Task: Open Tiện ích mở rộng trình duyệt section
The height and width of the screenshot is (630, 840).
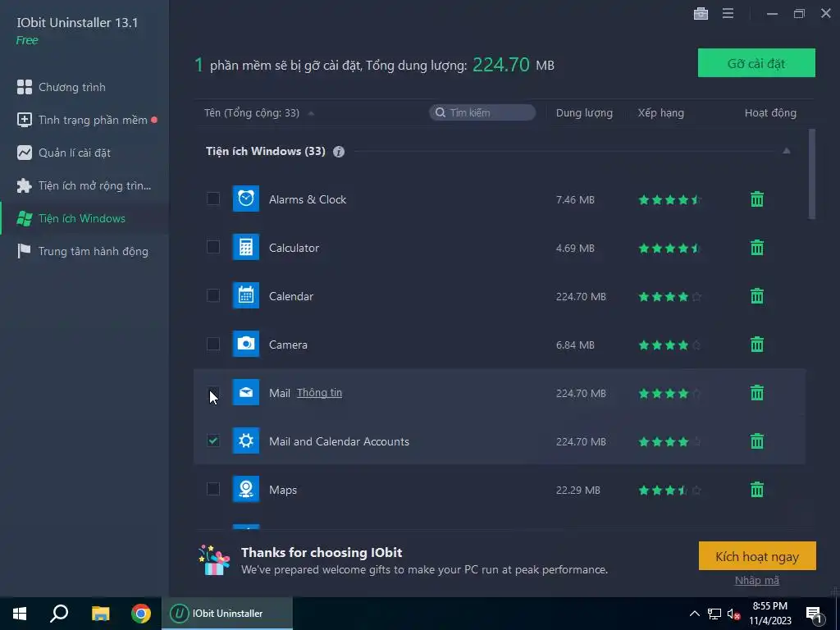Action: [84, 185]
